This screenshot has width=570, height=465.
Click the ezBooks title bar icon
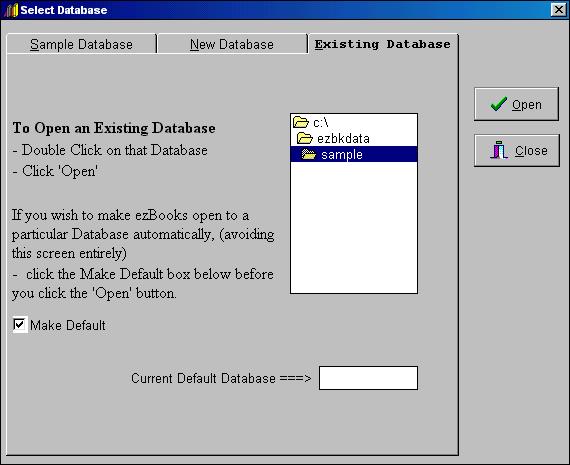point(11,10)
